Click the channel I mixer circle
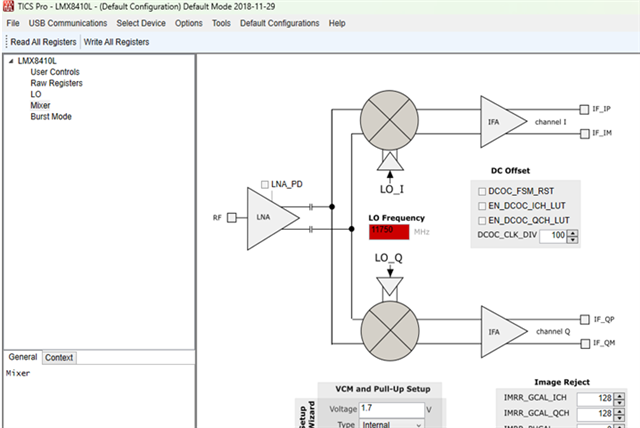 [x=389, y=121]
